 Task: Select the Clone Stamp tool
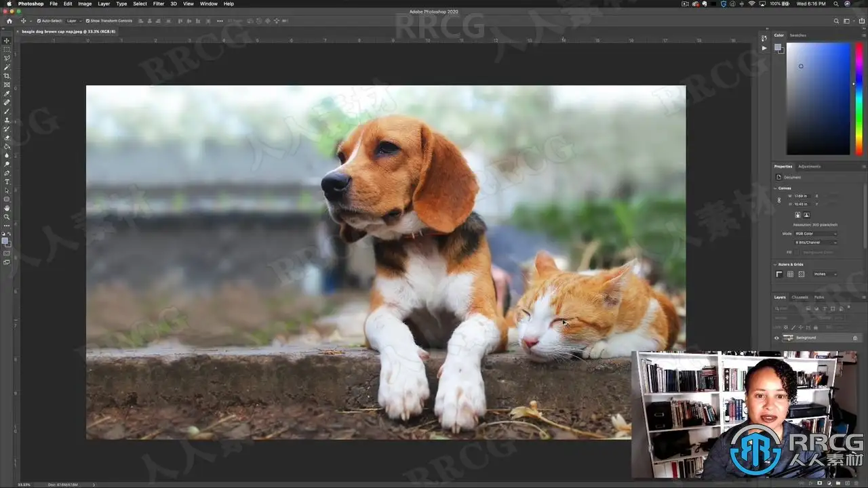pos(7,120)
